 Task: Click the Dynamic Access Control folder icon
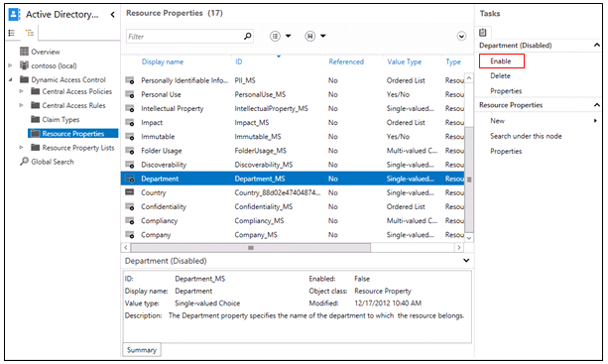(24, 79)
